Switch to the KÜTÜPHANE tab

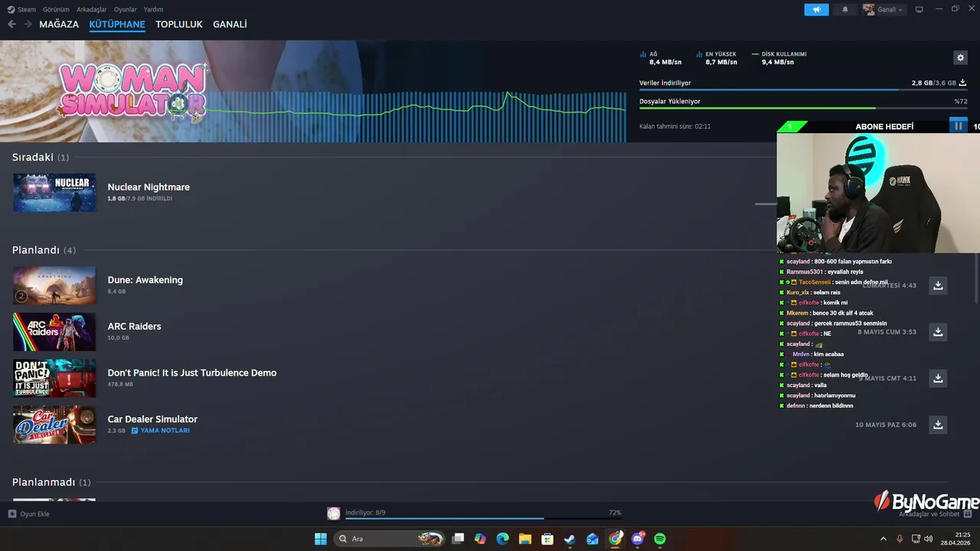click(x=117, y=24)
